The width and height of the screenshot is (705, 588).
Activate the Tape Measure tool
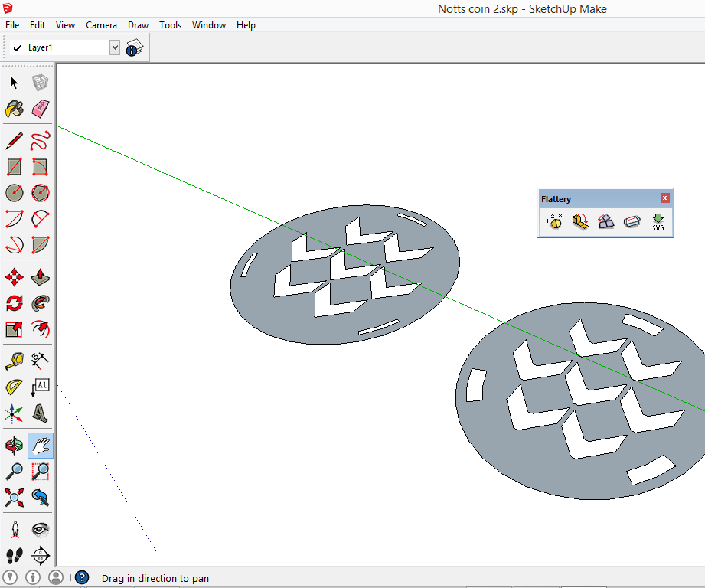14,360
